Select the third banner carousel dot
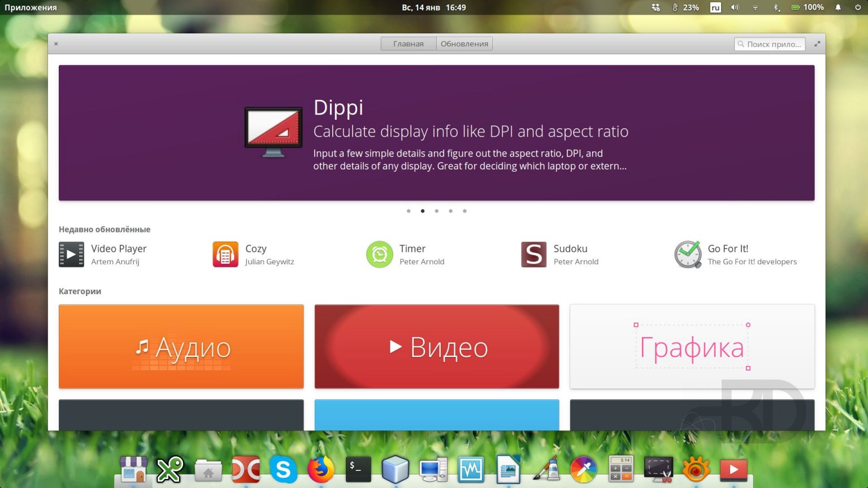The height and width of the screenshot is (488, 868). 437,211
